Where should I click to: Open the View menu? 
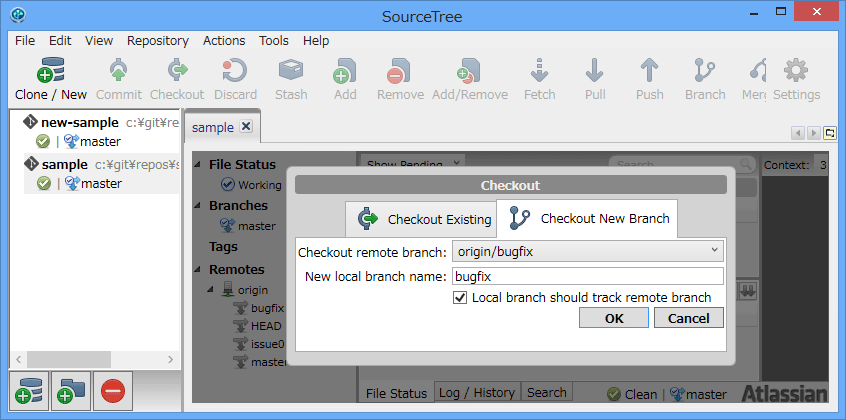(99, 40)
